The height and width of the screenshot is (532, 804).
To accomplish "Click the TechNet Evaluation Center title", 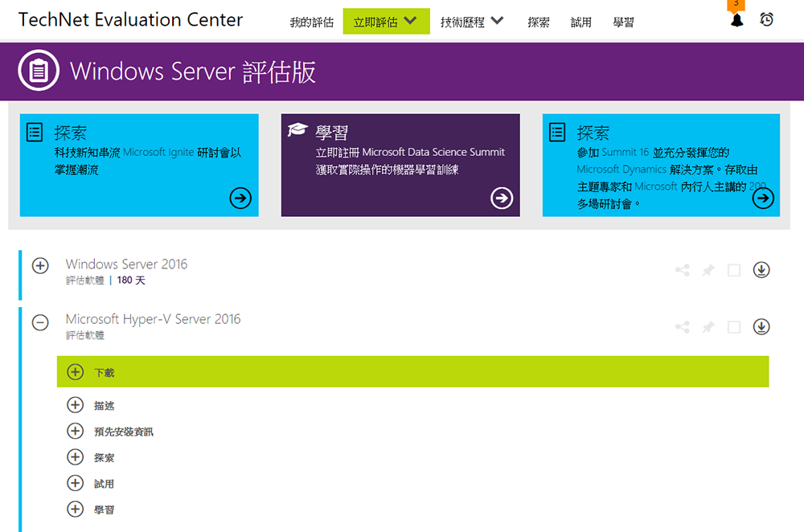I will [131, 19].
